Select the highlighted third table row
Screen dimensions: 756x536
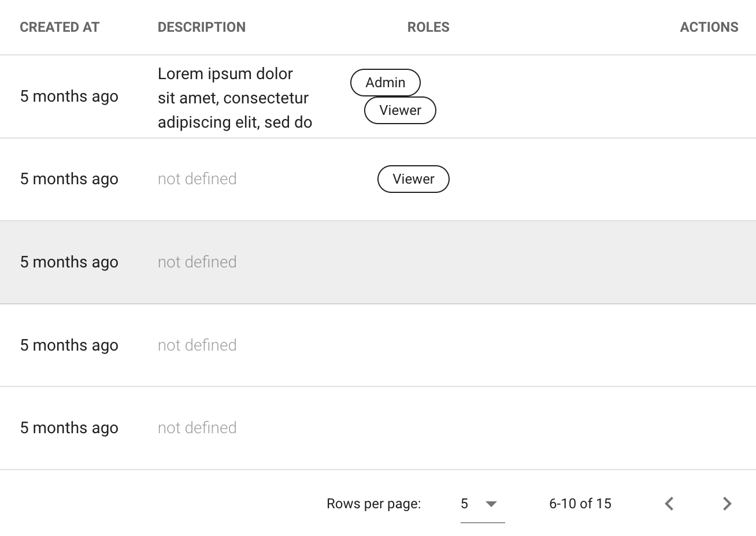point(378,262)
